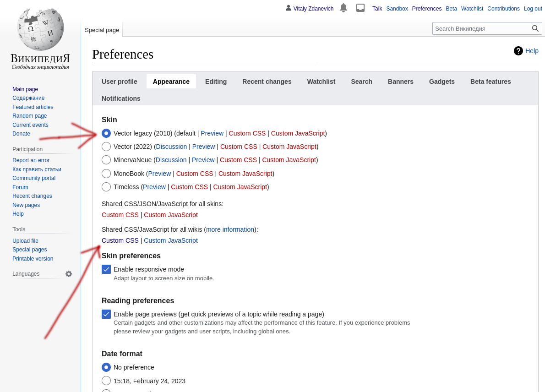The height and width of the screenshot is (392, 545).
Task: Click Printable version link
Action: click(33, 259)
